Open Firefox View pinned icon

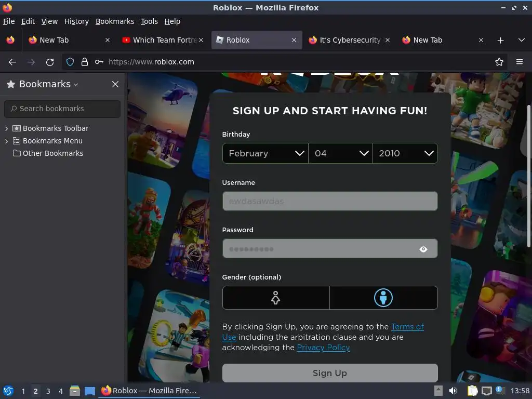pos(10,40)
